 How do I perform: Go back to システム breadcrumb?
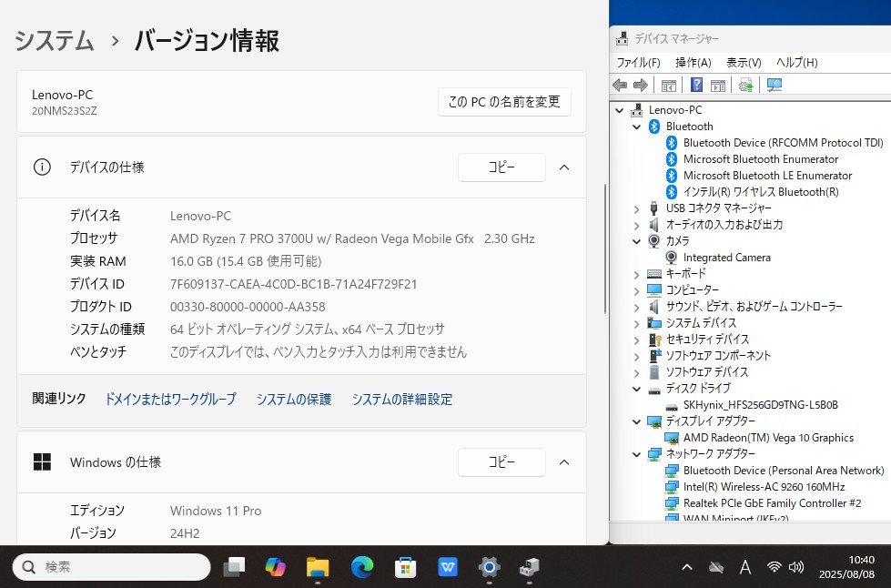pos(54,41)
